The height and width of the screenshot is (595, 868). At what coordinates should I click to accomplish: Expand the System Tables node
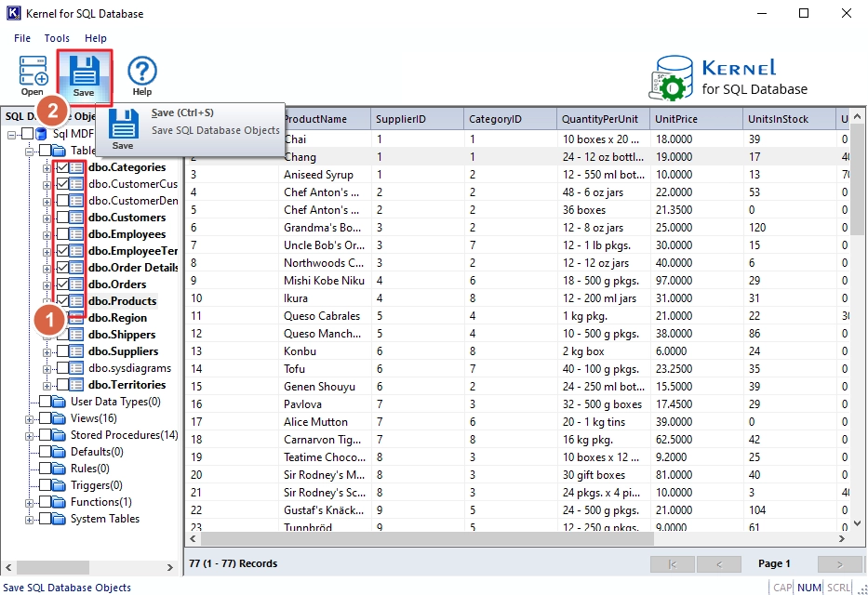click(x=30, y=520)
